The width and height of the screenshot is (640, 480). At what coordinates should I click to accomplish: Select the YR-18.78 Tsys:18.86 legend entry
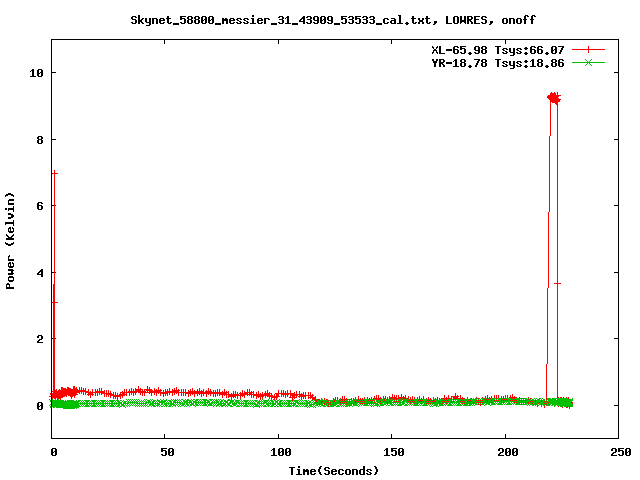[498, 63]
